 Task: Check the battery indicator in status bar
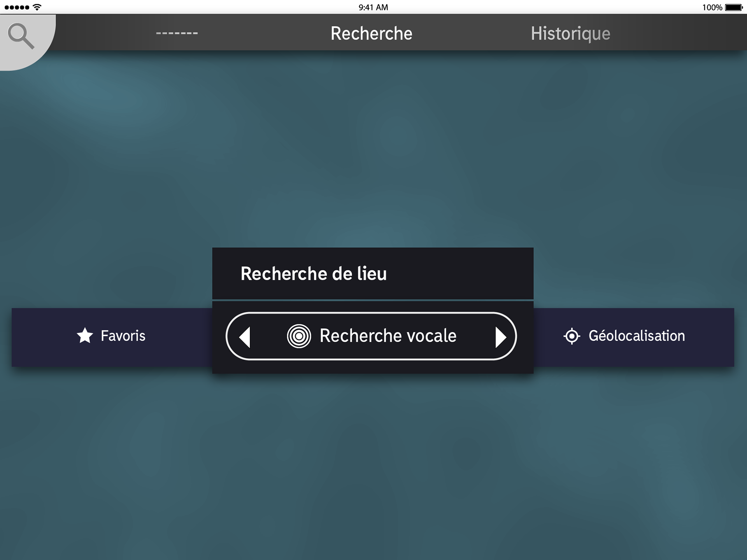734,7
